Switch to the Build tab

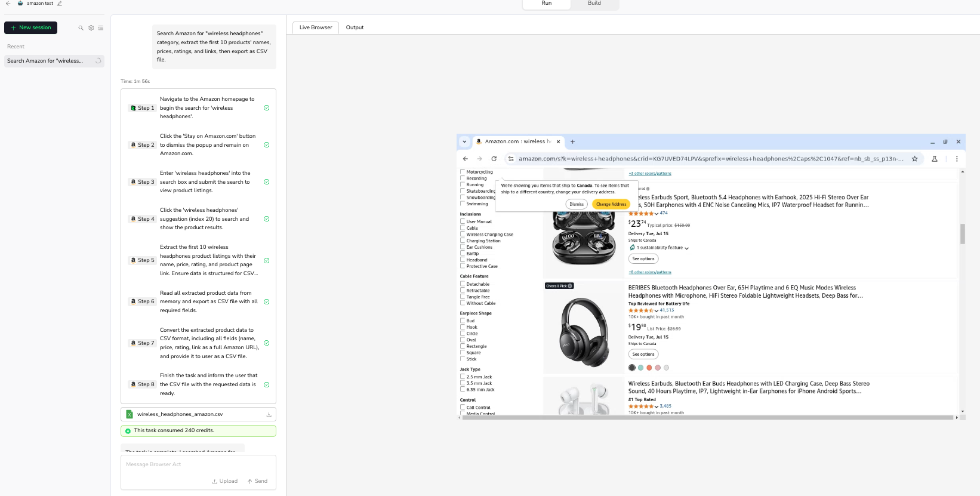click(594, 4)
